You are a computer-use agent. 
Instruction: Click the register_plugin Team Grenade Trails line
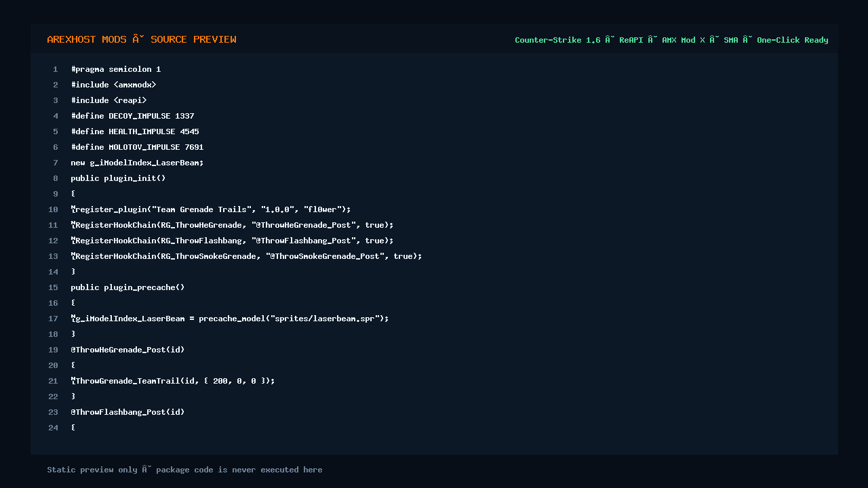[211, 209]
